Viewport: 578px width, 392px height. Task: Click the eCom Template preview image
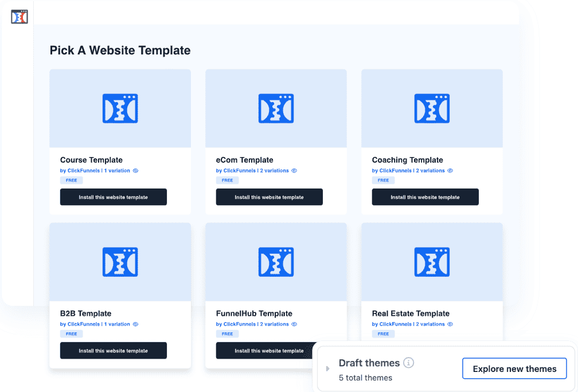pyautogui.click(x=276, y=108)
